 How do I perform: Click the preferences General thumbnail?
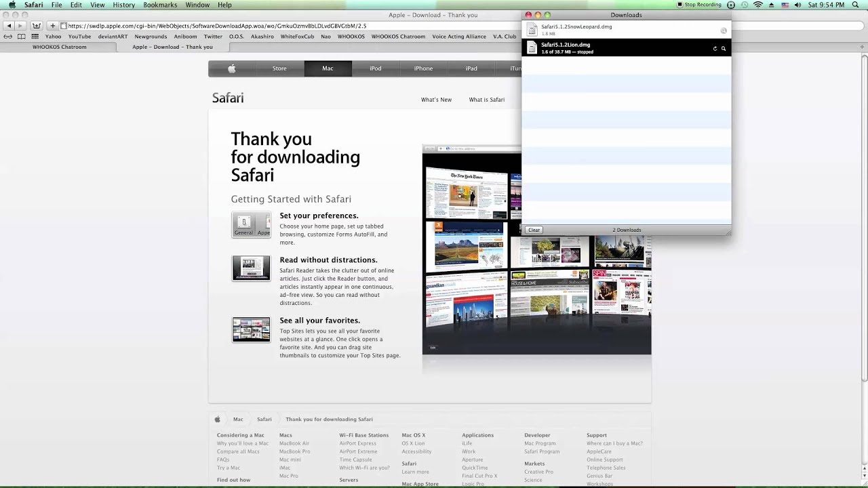[251, 225]
